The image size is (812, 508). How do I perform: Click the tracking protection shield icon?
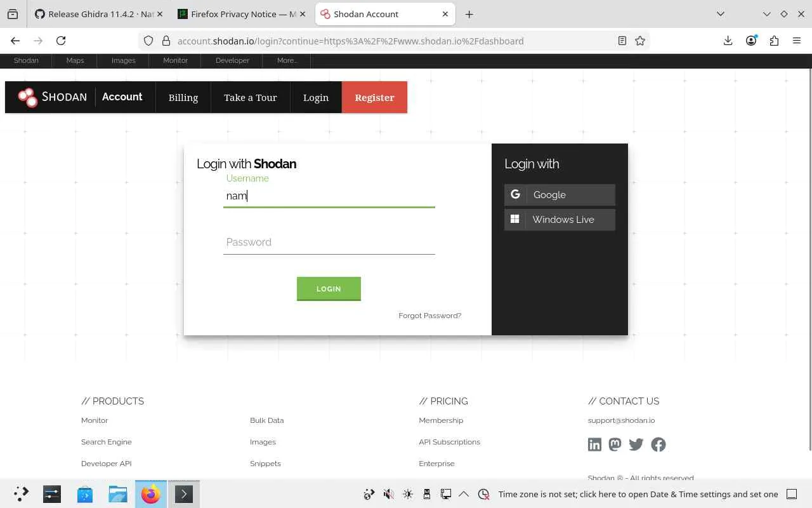(x=148, y=41)
